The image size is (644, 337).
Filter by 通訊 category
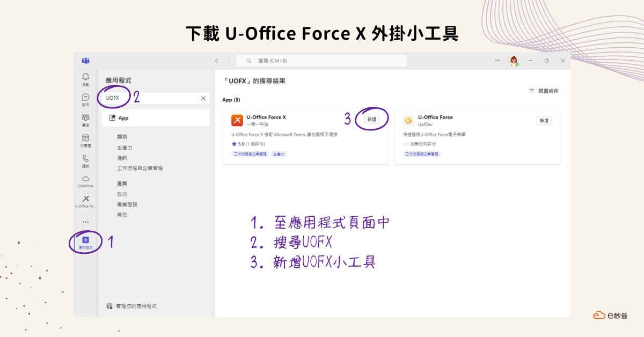pyautogui.click(x=122, y=158)
